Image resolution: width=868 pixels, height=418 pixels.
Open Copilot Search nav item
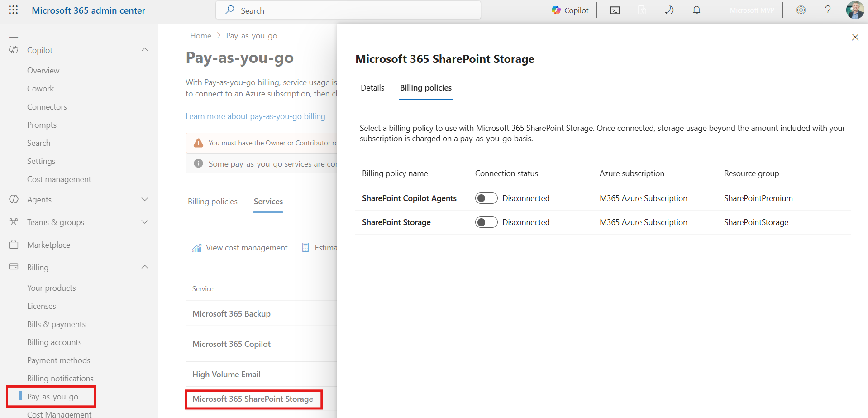coord(39,143)
